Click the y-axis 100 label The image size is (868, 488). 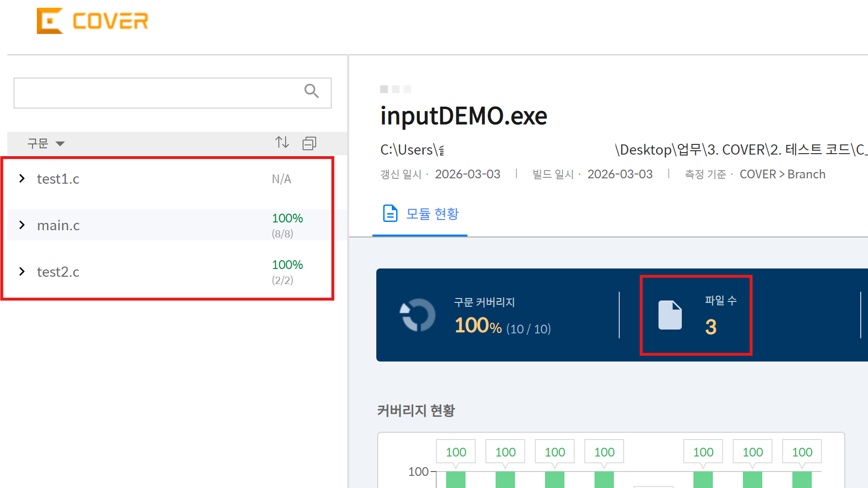point(418,472)
